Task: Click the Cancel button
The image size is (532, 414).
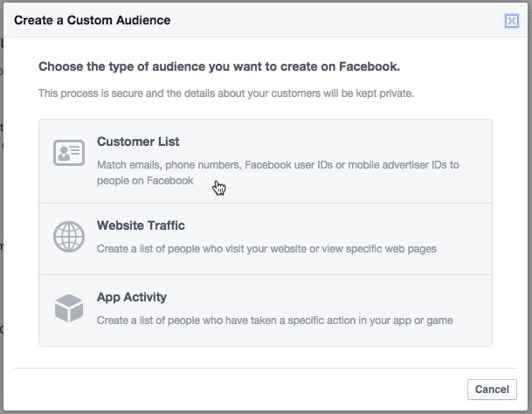Action: pyautogui.click(x=492, y=390)
